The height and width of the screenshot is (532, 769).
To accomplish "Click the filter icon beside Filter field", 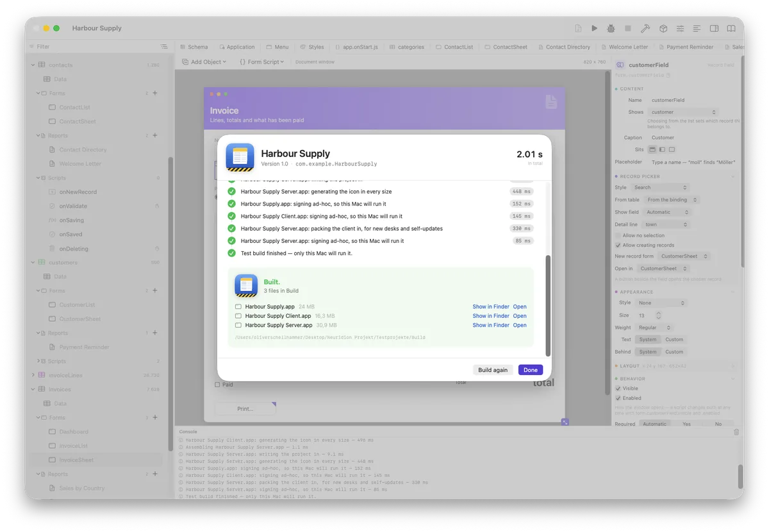I will click(x=31, y=47).
